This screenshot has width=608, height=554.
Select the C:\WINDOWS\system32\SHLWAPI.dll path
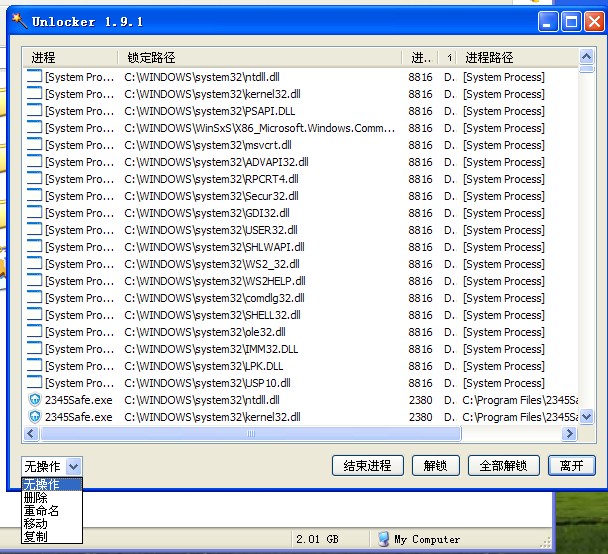214,247
